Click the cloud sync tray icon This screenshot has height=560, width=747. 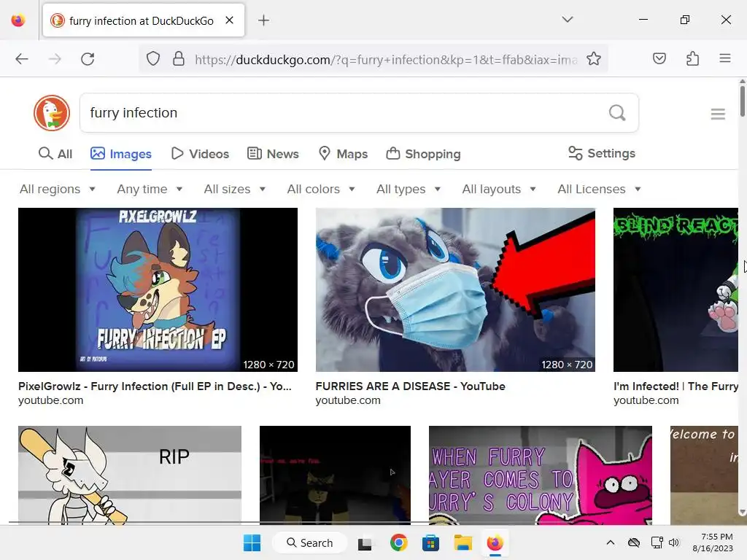634,542
